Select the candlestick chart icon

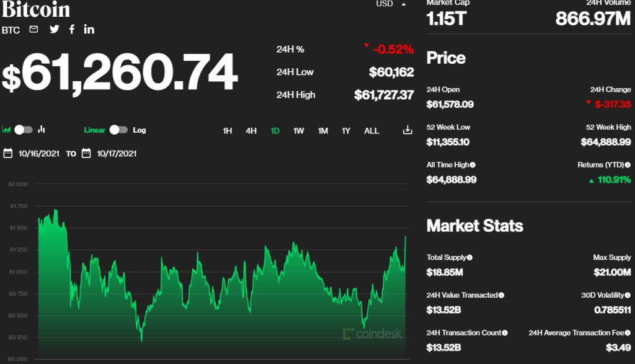click(42, 130)
